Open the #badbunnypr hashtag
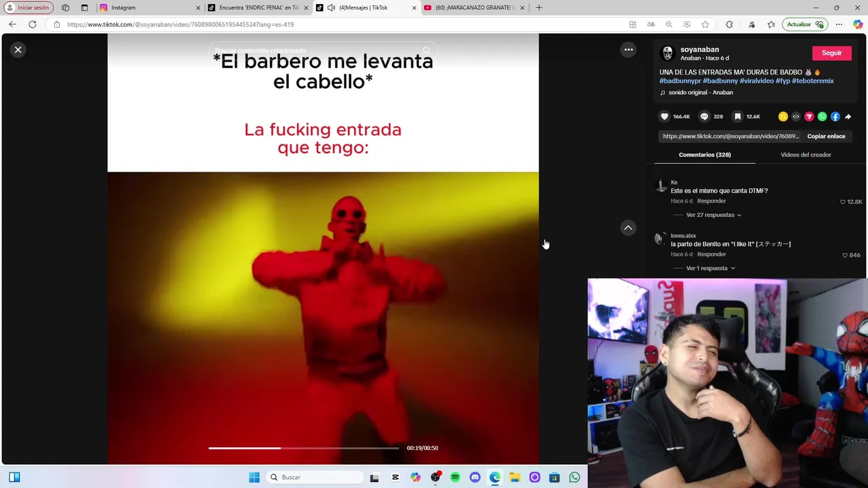This screenshot has width=868, height=488. click(680, 81)
